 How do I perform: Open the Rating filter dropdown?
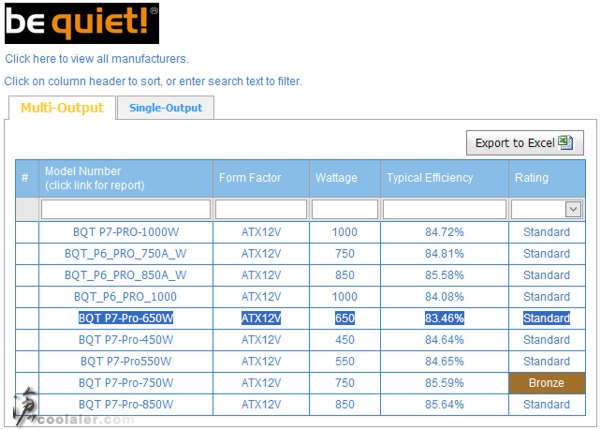click(x=573, y=209)
